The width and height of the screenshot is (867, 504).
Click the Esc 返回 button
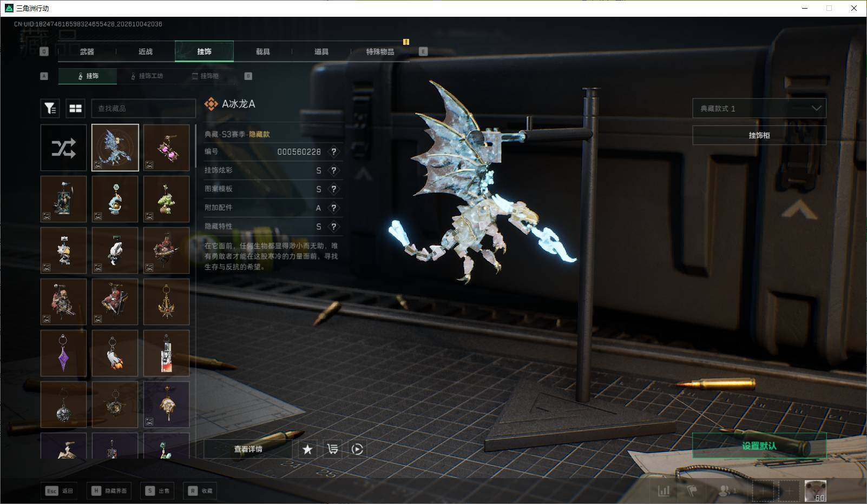(x=59, y=490)
